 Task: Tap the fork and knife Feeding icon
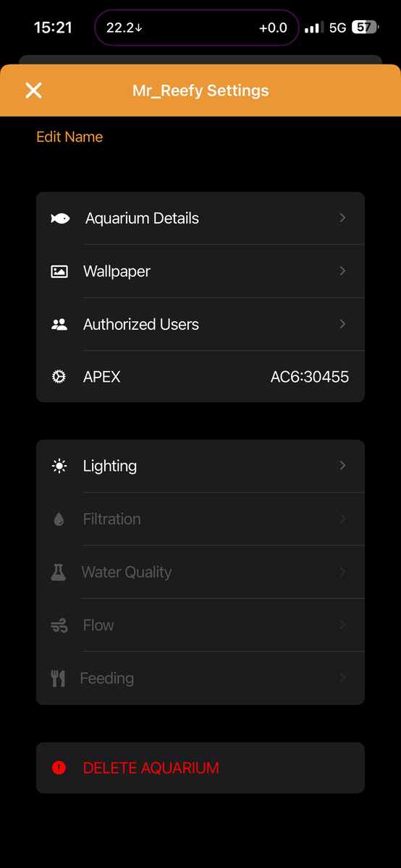tap(59, 678)
